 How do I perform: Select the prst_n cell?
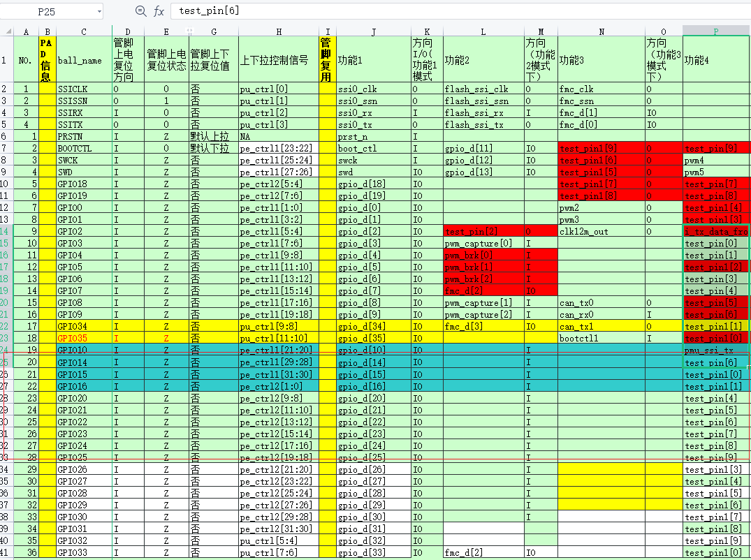[374, 136]
